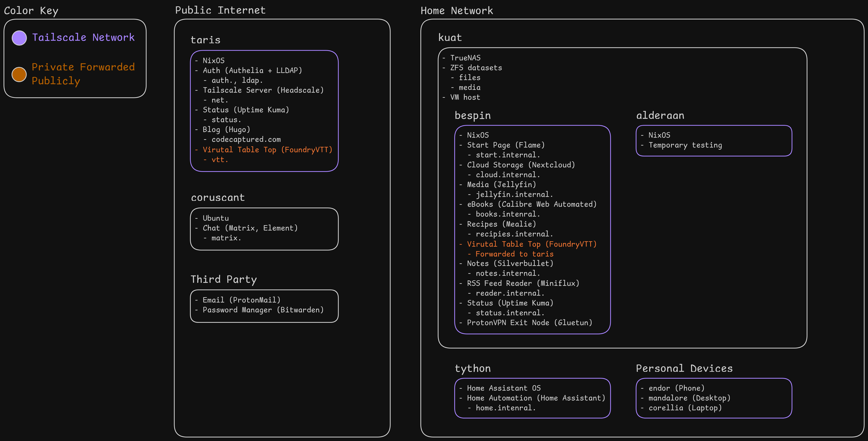This screenshot has height=441, width=868.
Task: Select the 'taris' host title
Action: pos(205,40)
